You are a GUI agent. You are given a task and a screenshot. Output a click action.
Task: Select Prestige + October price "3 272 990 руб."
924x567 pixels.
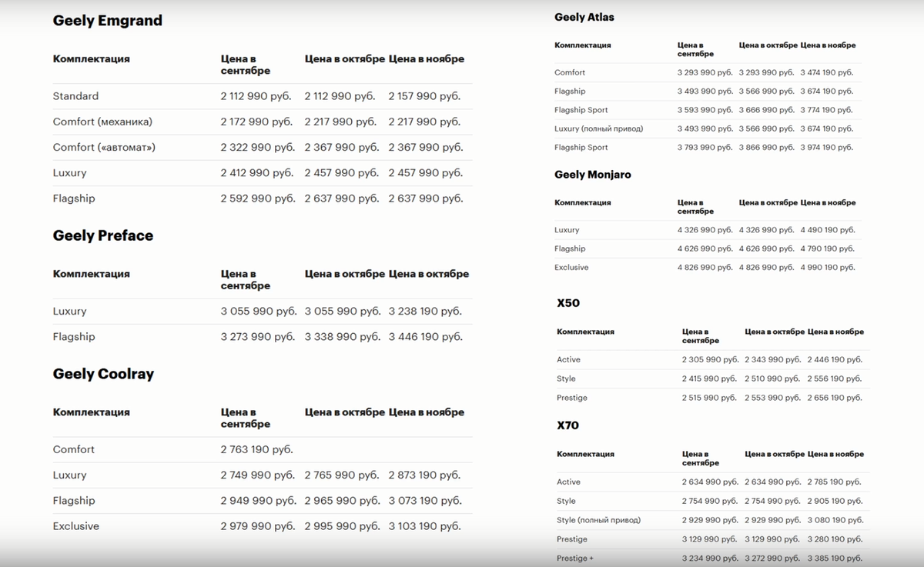773,559
